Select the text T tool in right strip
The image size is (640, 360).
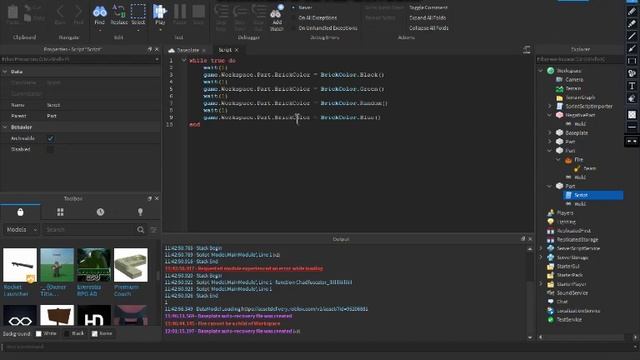click(632, 86)
